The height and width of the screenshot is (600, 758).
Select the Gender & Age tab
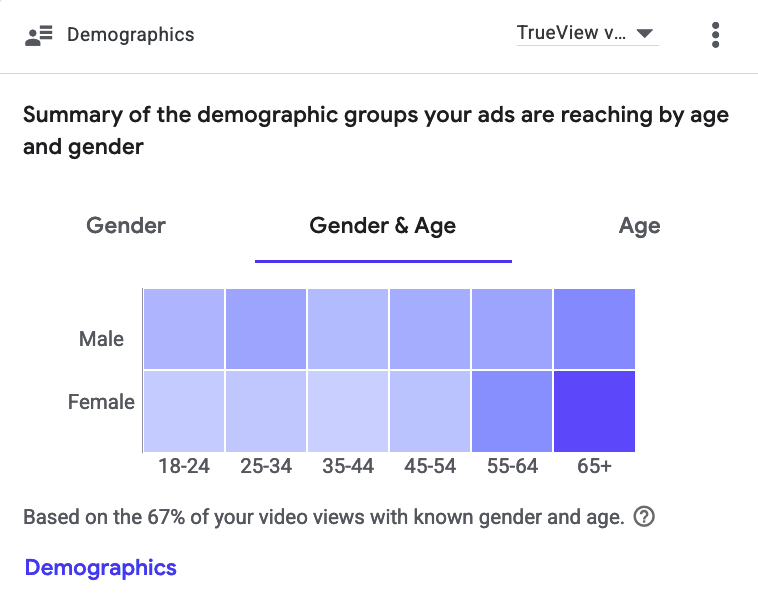[x=383, y=226]
